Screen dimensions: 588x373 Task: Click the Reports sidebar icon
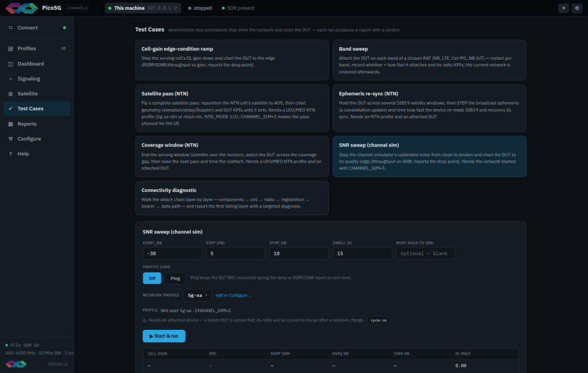point(10,124)
